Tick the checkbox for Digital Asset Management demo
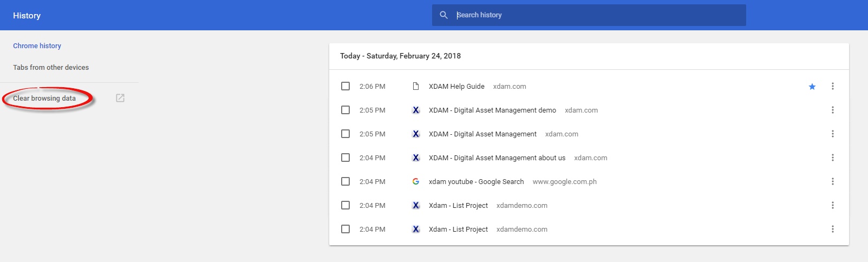 tap(345, 110)
